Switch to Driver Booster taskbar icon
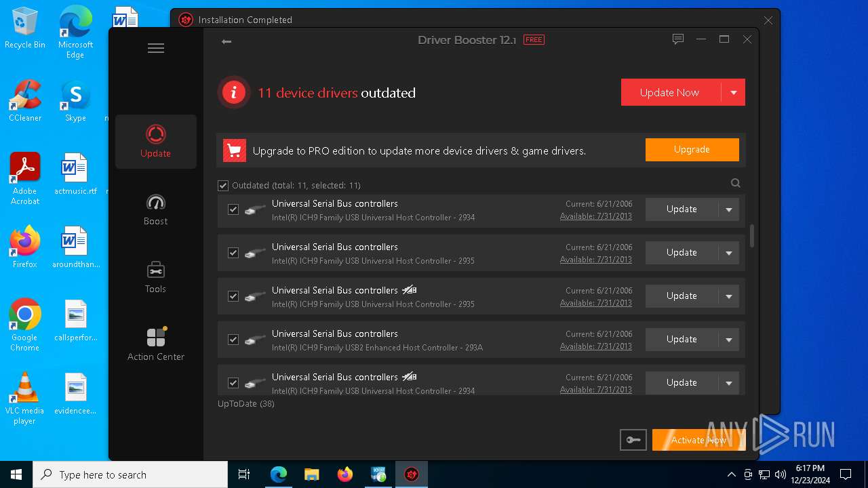 (x=411, y=474)
